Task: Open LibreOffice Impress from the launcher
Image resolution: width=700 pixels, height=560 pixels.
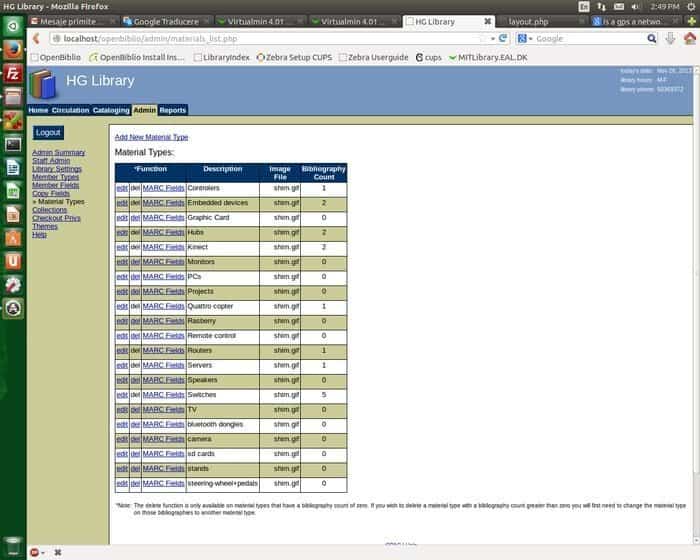Action: click(x=13, y=215)
